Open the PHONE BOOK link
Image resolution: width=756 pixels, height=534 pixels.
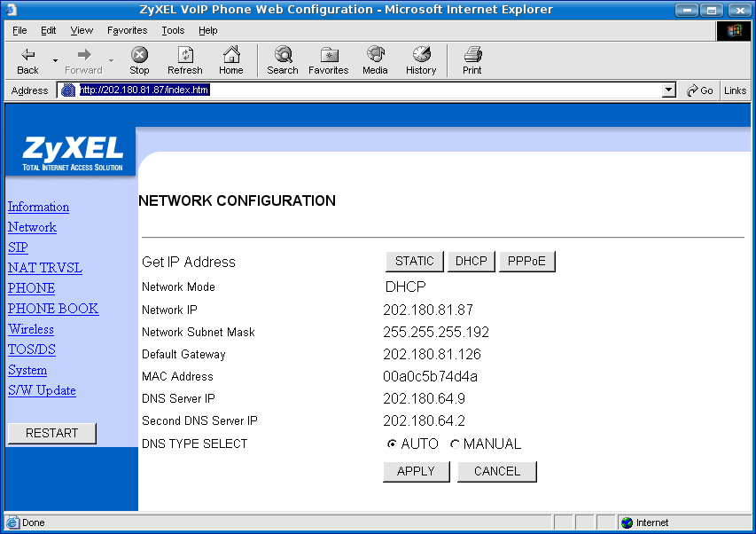[53, 309]
